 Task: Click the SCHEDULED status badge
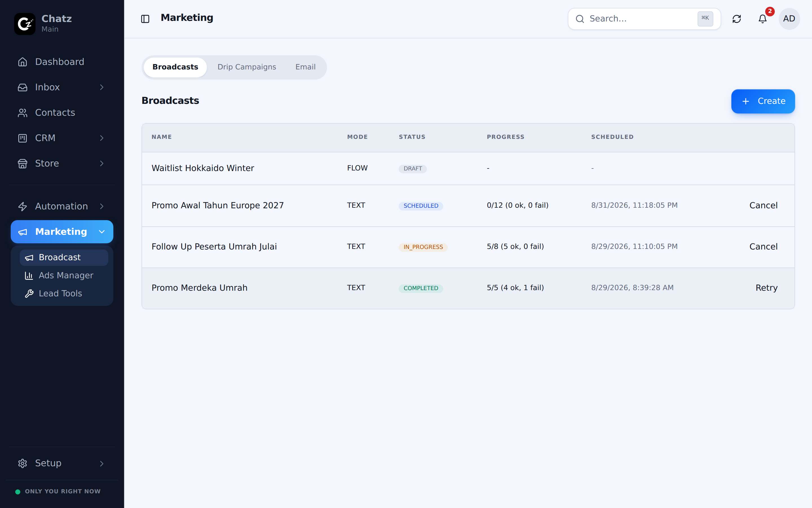421,206
